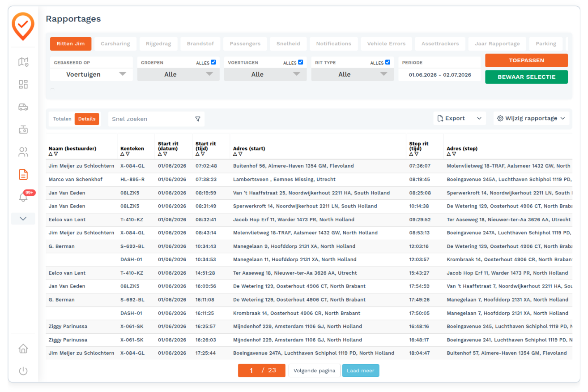
Task: Switch view to Details
Action: 87,119
